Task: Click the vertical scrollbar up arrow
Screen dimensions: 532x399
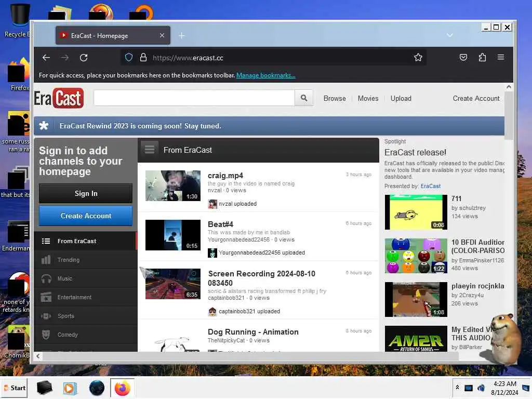Action: click(x=509, y=87)
